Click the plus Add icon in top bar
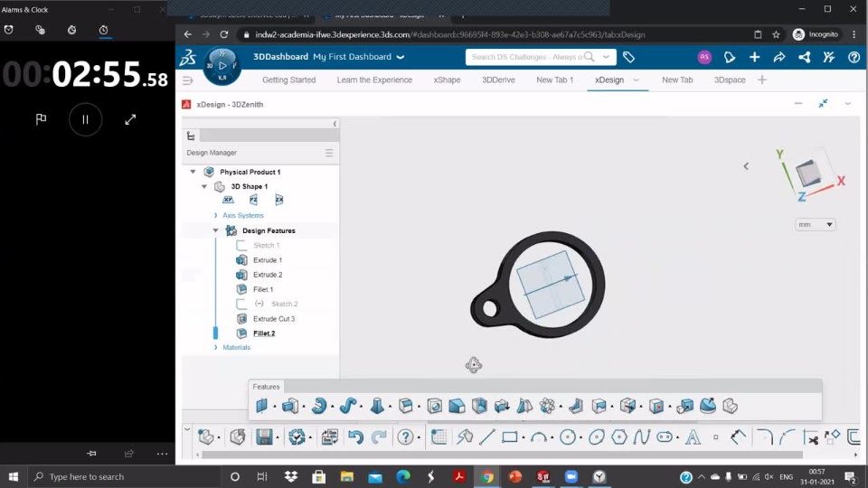Viewport: 868px width, 488px height. [x=755, y=57]
